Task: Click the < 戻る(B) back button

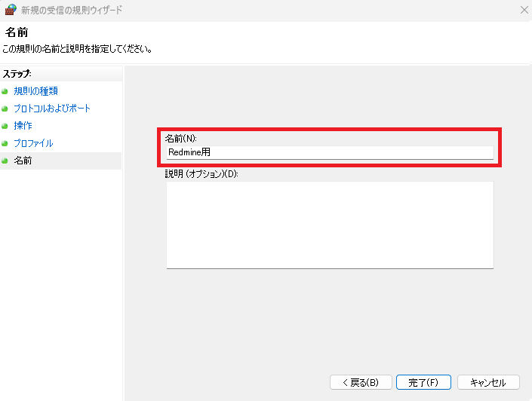Action: tap(361, 382)
